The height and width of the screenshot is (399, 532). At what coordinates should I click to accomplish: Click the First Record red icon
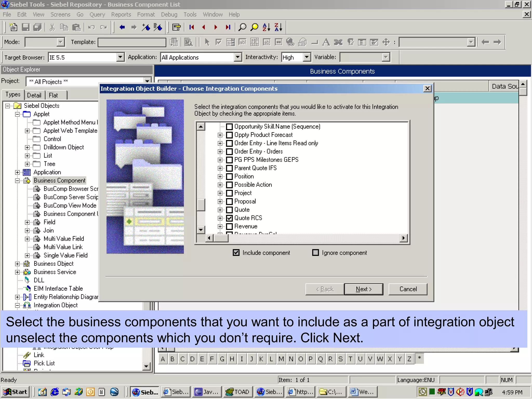192,27
